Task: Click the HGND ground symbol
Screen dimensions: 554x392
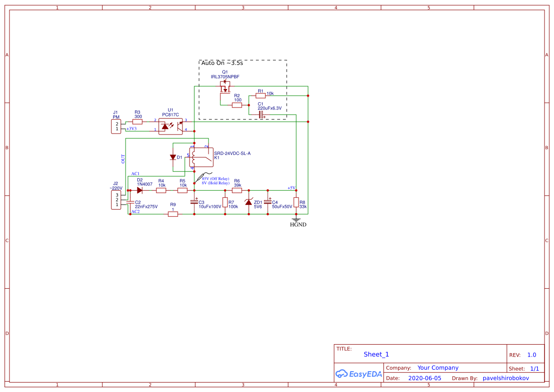Action: (x=296, y=221)
